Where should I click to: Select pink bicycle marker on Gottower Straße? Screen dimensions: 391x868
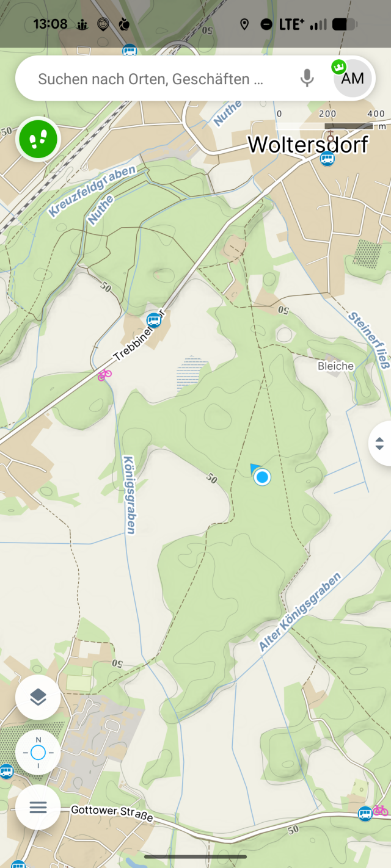tap(381, 810)
